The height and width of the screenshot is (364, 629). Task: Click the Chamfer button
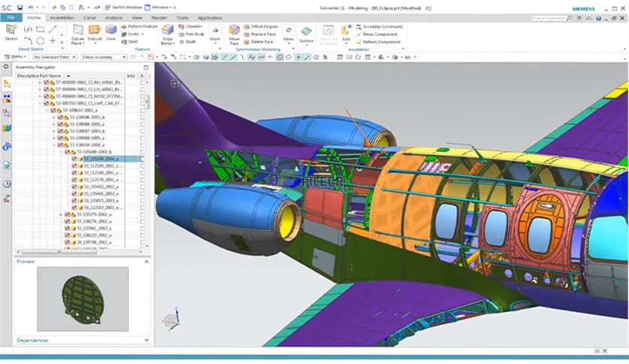point(190,26)
